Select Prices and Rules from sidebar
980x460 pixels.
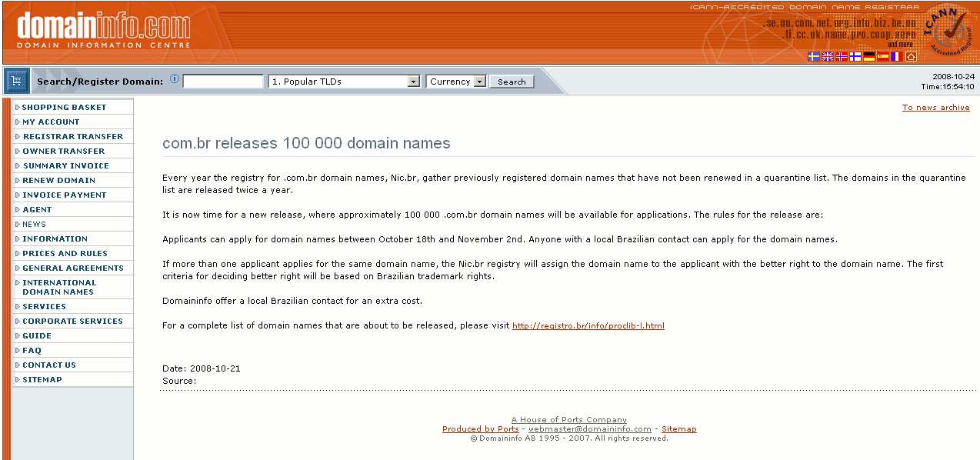pyautogui.click(x=65, y=254)
